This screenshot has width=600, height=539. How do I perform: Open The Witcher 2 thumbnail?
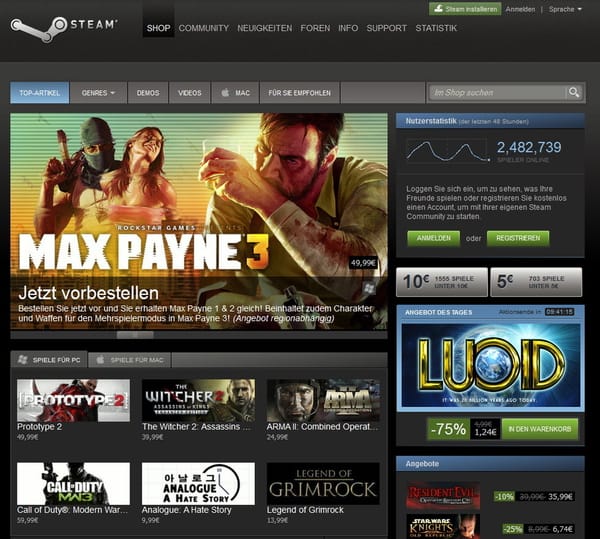(x=198, y=401)
